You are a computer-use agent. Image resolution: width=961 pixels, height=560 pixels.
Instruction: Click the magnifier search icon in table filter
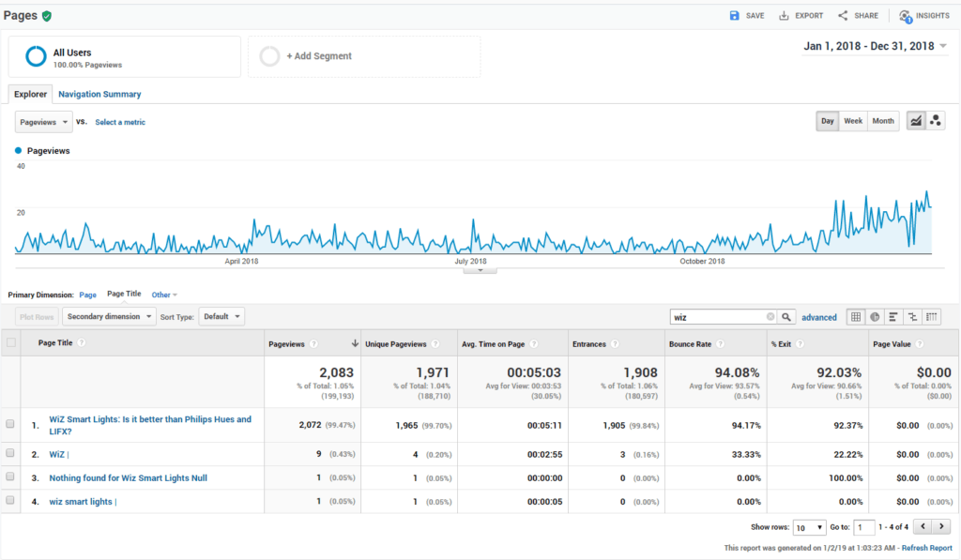click(786, 317)
